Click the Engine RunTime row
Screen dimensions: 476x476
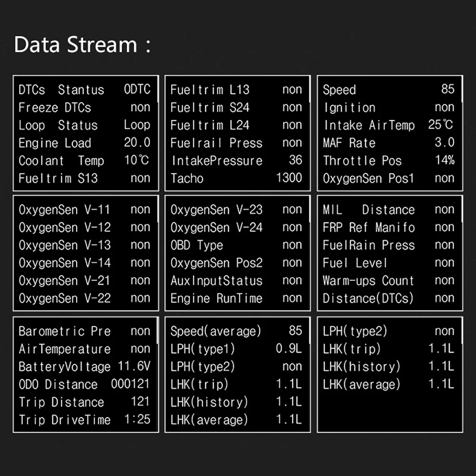[236, 298]
